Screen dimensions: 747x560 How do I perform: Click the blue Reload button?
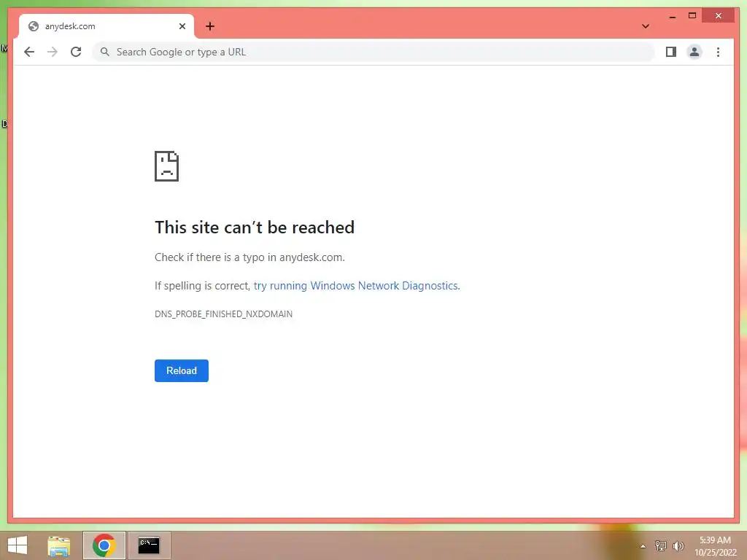[x=182, y=370]
